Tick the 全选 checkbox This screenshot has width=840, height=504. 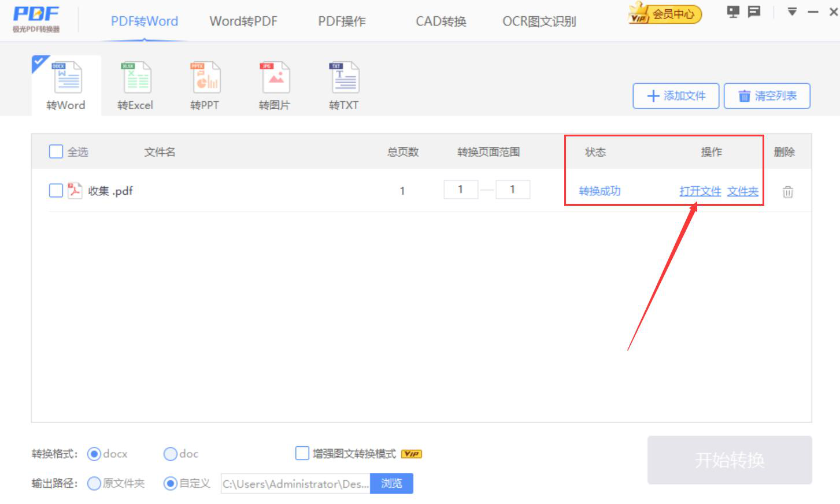coord(56,151)
